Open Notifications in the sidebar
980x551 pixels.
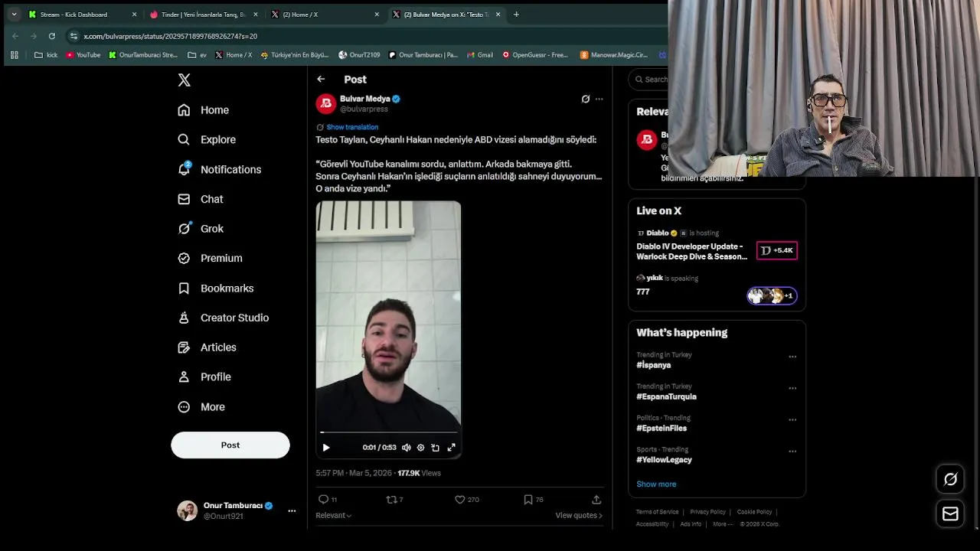[220, 170]
